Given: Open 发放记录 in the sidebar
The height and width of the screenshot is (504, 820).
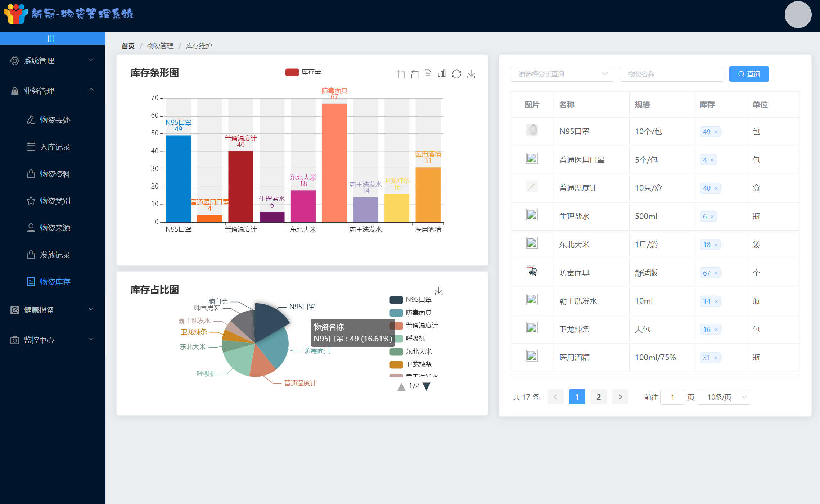Looking at the screenshot, I should pyautogui.click(x=53, y=255).
